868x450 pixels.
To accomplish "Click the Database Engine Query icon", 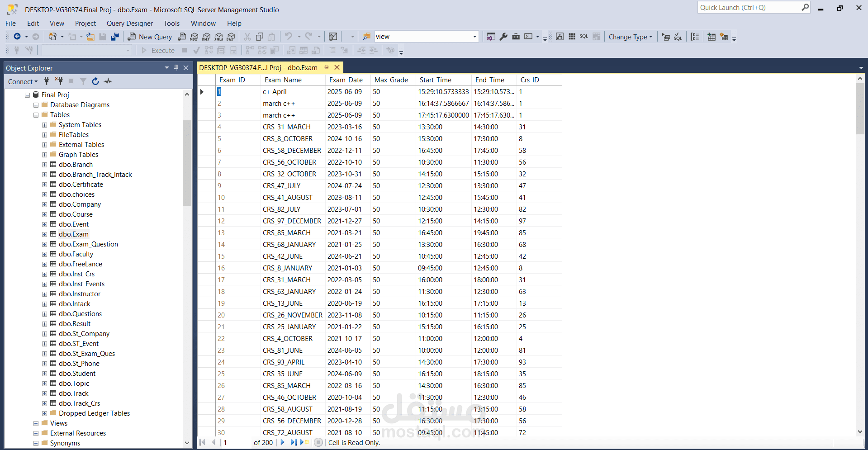I will [x=182, y=37].
